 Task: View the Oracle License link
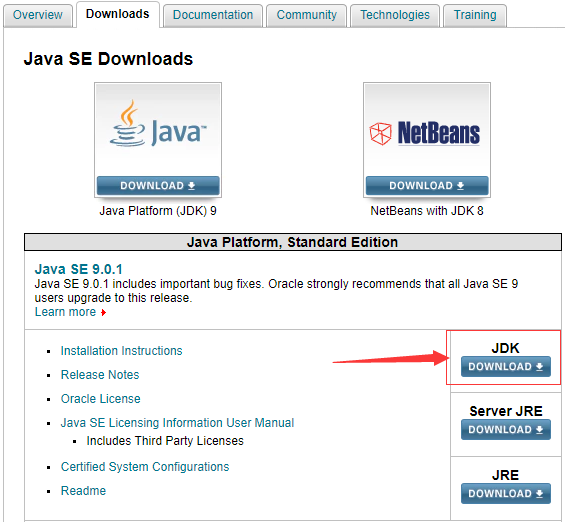tap(101, 399)
